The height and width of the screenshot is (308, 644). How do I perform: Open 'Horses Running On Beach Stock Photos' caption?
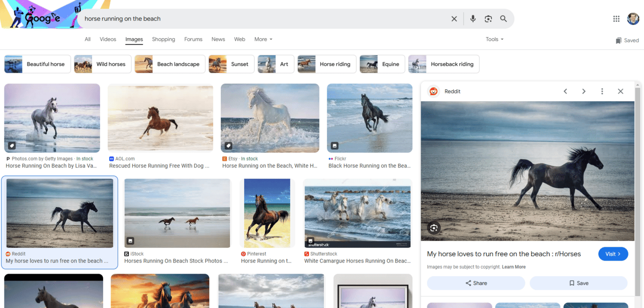(x=176, y=261)
